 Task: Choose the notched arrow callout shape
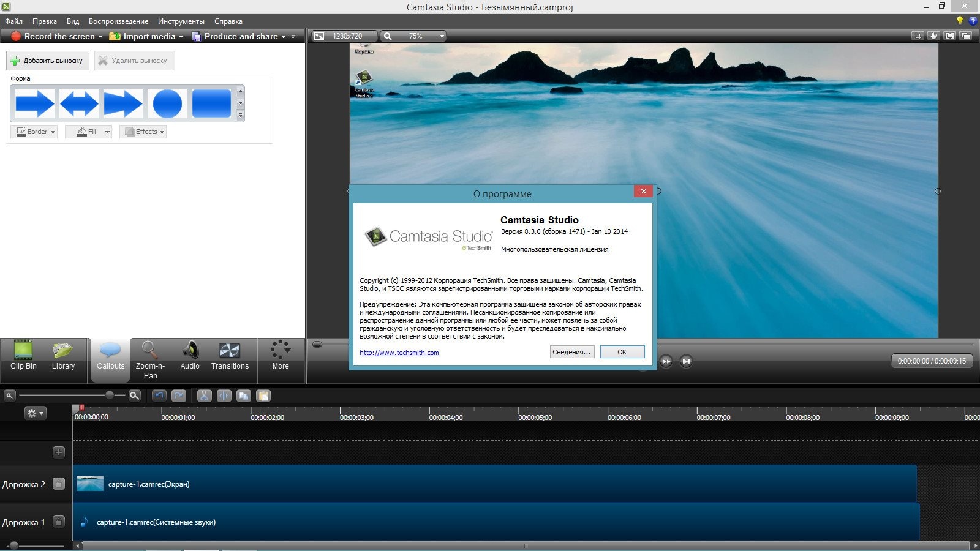point(123,103)
